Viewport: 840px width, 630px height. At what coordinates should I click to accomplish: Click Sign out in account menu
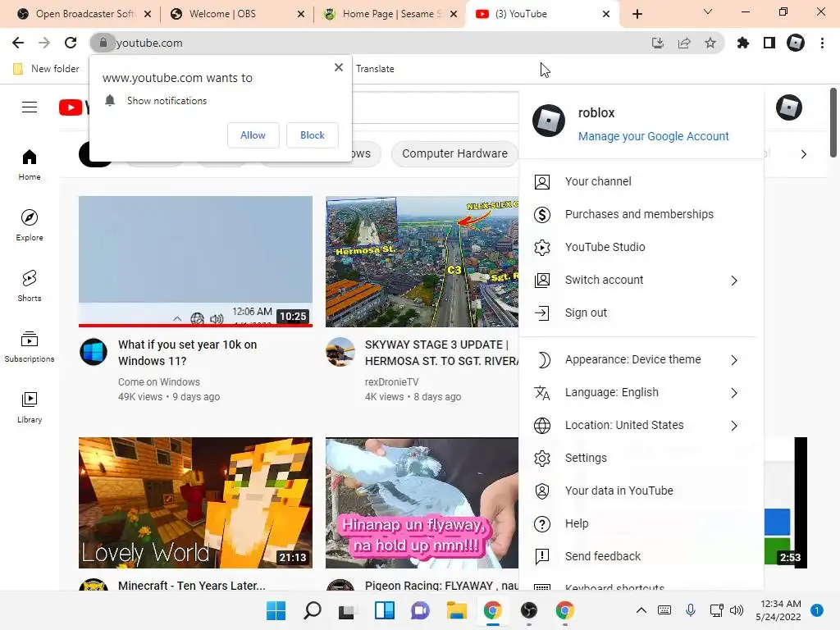641,313
